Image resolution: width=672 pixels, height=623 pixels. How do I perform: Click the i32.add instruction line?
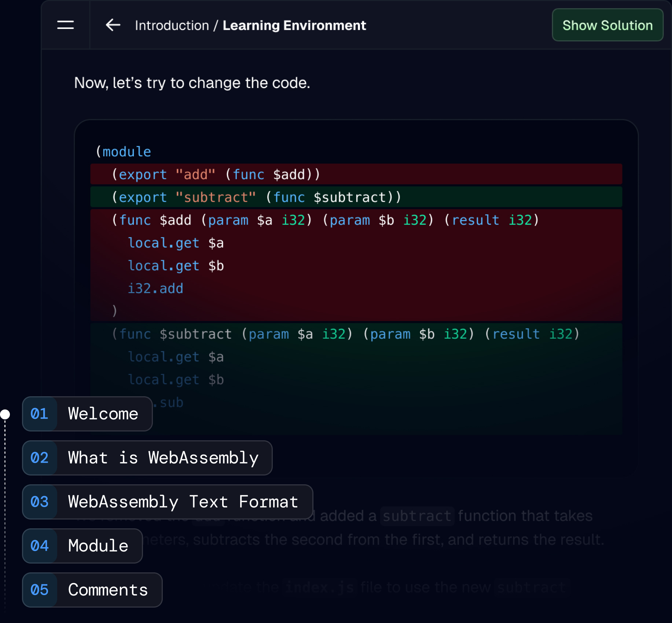155,288
